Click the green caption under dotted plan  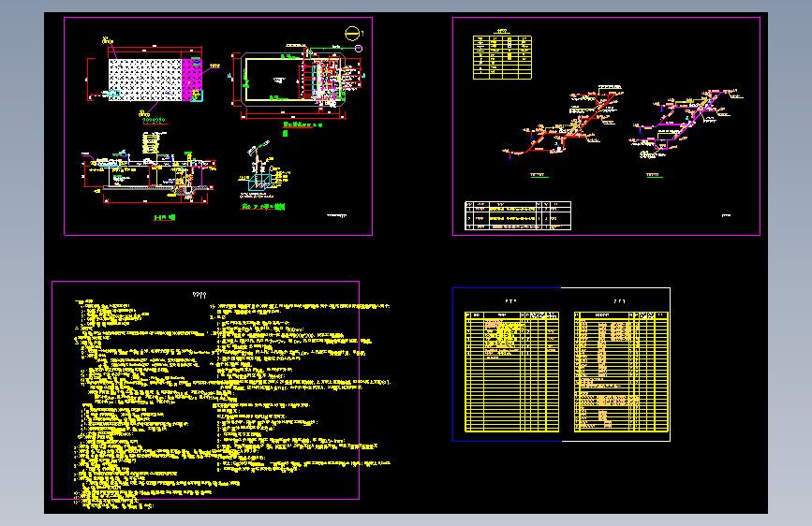coord(154,121)
